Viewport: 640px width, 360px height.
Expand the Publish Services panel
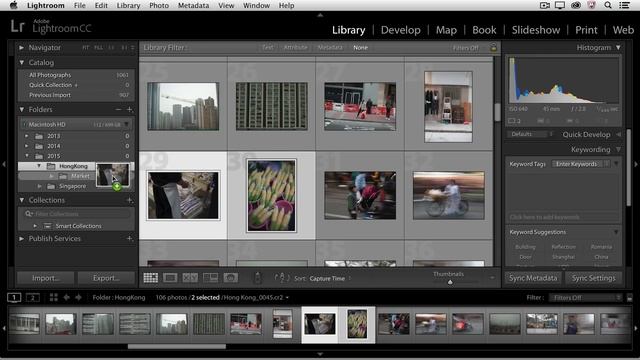[x=21, y=238]
